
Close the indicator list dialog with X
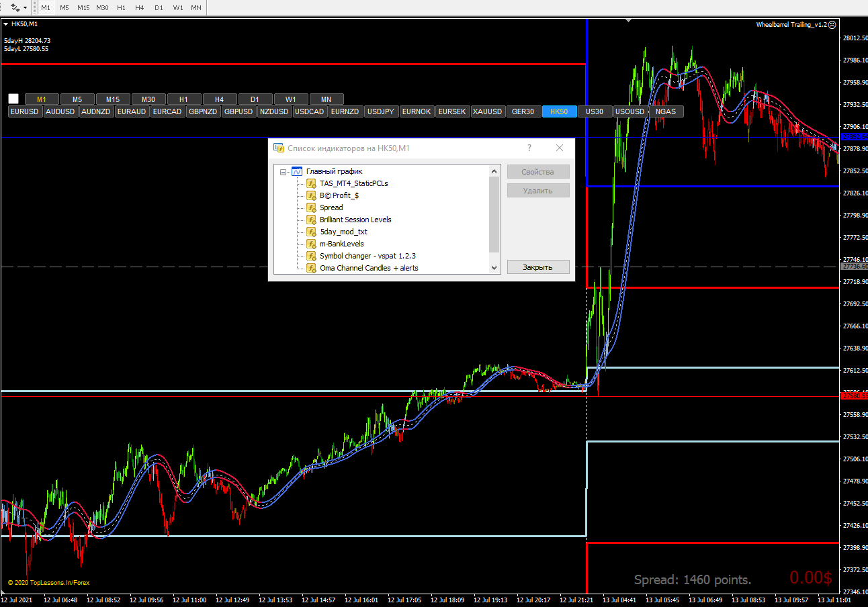[560, 148]
